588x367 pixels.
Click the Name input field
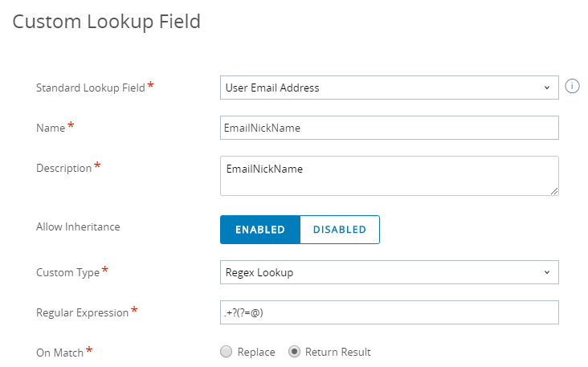[x=389, y=128]
